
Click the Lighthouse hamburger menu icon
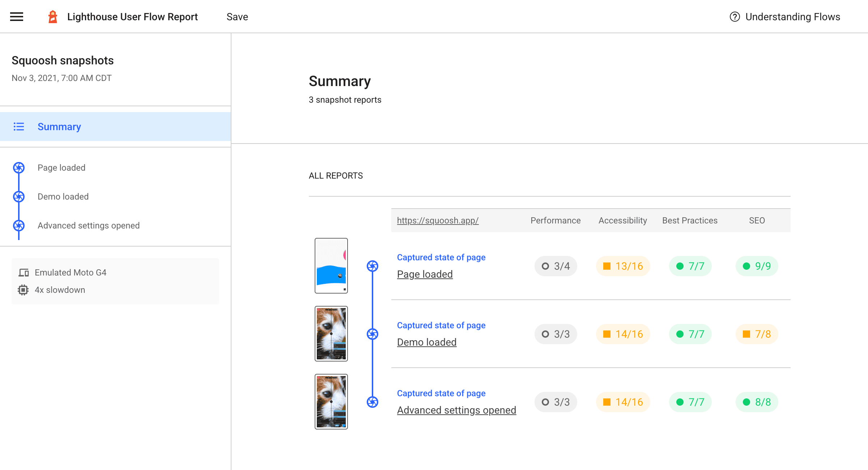pos(17,17)
